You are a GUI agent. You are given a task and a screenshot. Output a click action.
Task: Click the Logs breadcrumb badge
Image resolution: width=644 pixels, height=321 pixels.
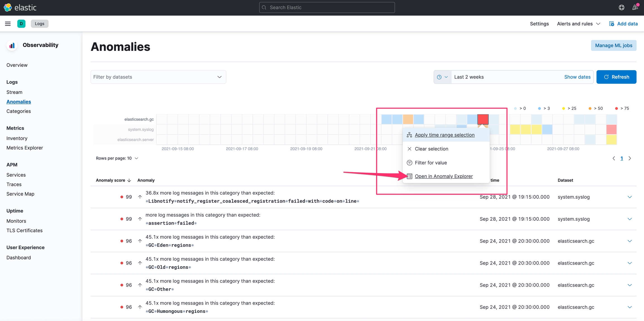pos(39,24)
